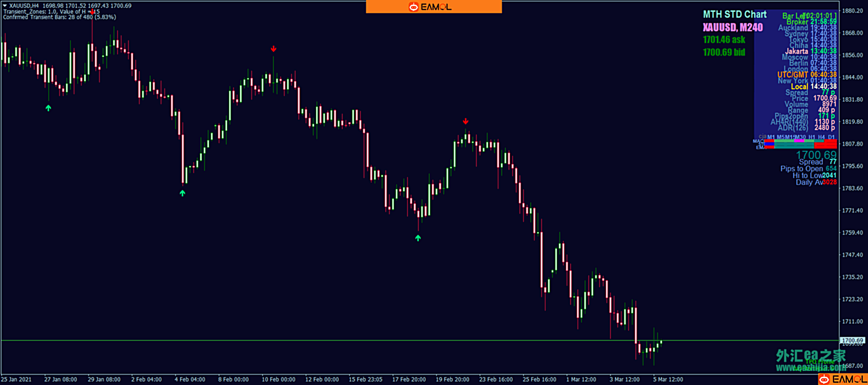The image size is (868, 385).
Task: Click the 1 Mar 12:00 time axis label
Action: point(581,380)
